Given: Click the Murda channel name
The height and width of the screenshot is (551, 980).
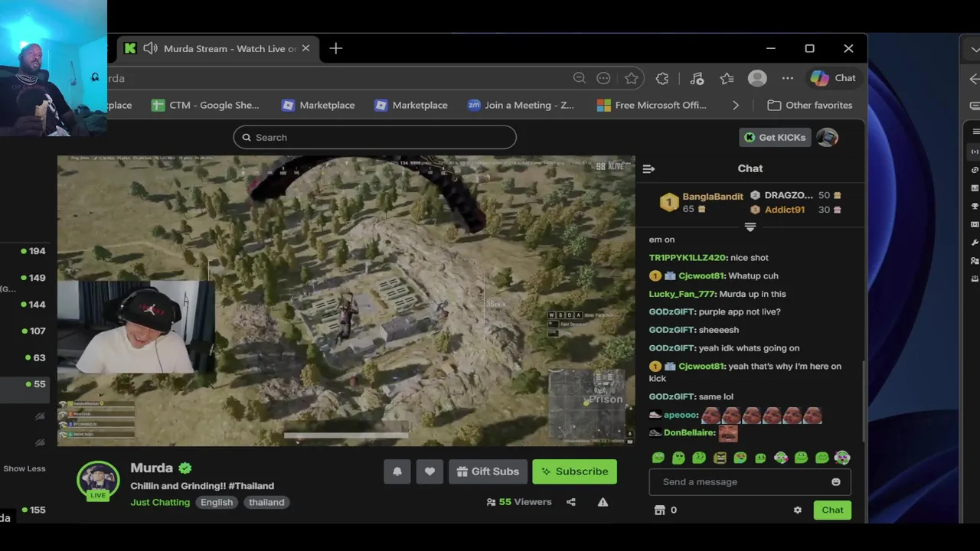Looking at the screenshot, I should (x=152, y=468).
